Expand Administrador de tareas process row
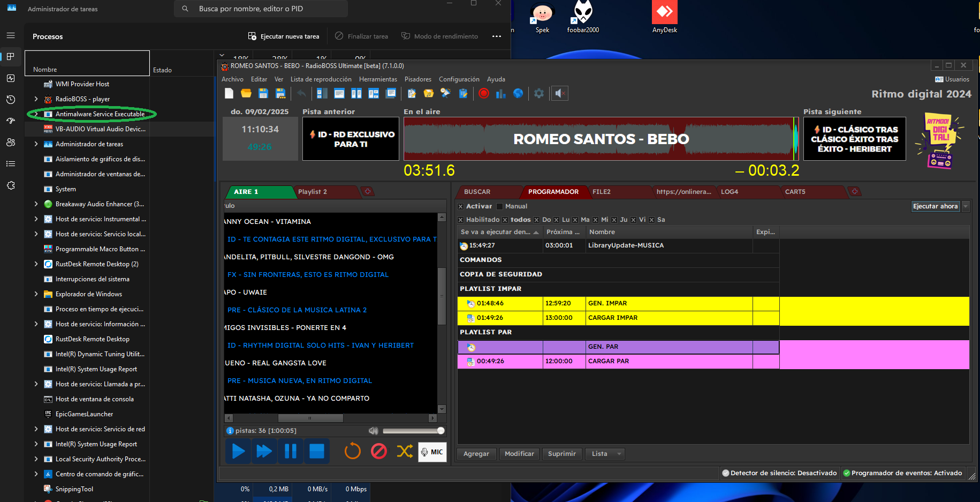980x502 pixels. click(36, 144)
